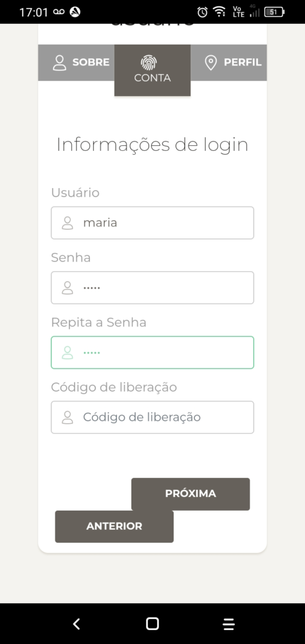Focus the Repita a Senha field
Screen dimensions: 305x644
(x=152, y=353)
